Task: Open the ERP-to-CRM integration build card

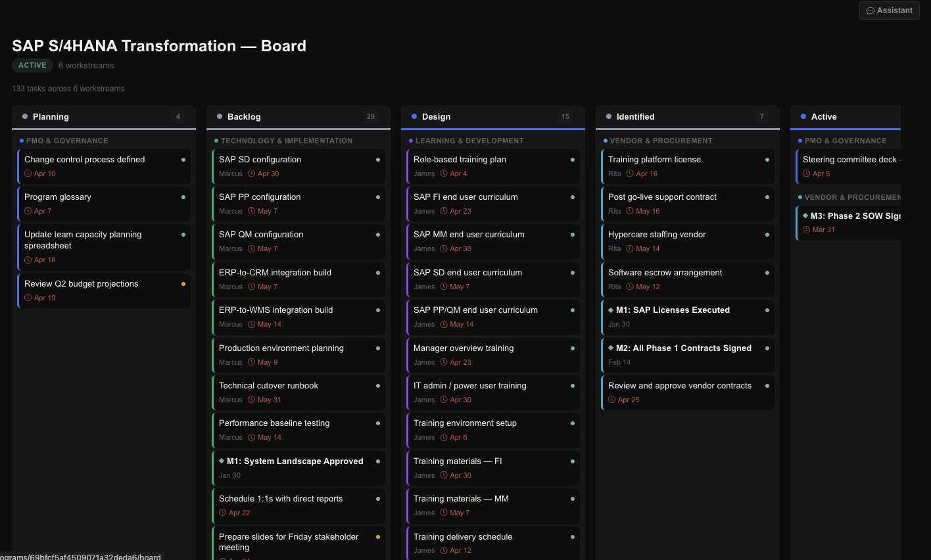Action: tap(298, 279)
